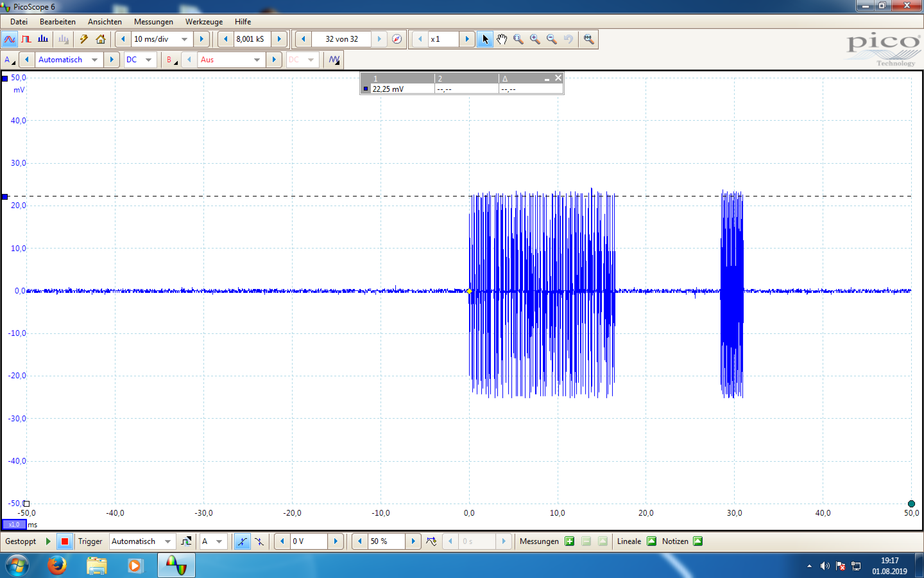Viewport: 924px width, 578px height.
Task: Open Channel A options button
Action: pyautogui.click(x=9, y=60)
